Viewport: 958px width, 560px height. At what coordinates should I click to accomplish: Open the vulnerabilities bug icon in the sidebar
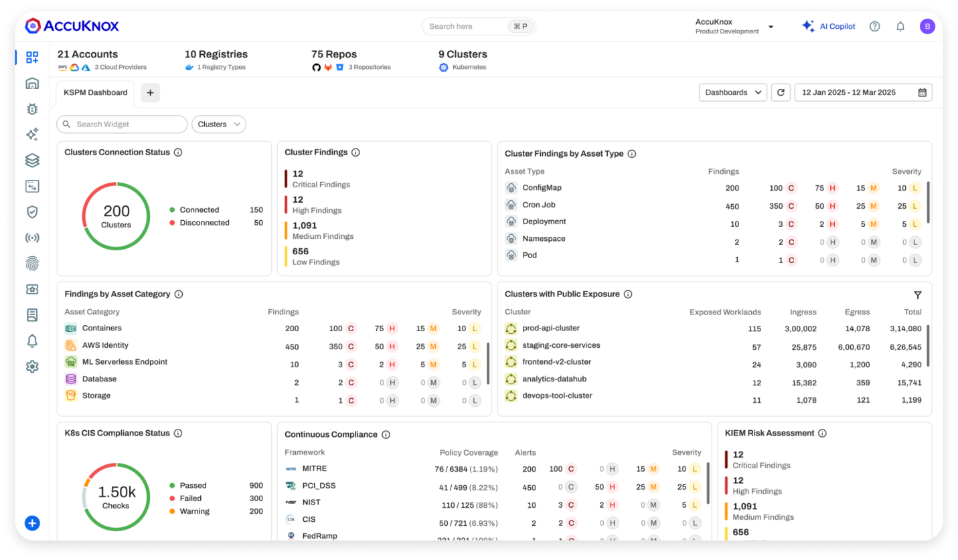[x=31, y=108]
